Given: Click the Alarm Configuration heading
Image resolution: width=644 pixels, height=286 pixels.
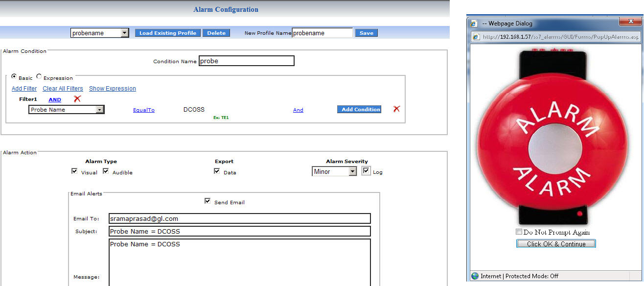Looking at the screenshot, I should pyautogui.click(x=226, y=9).
